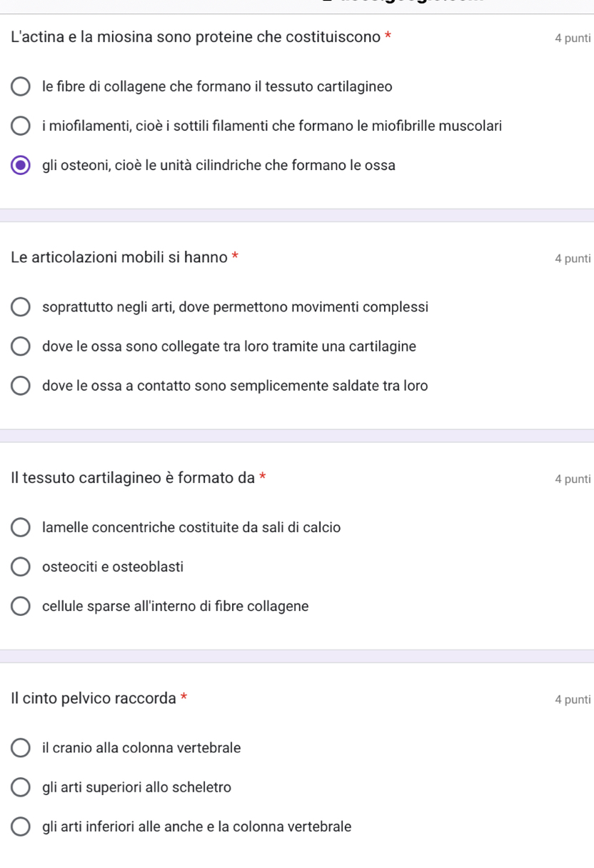
Task: Click '4 punti' label of actina question
Action: tap(571, 39)
